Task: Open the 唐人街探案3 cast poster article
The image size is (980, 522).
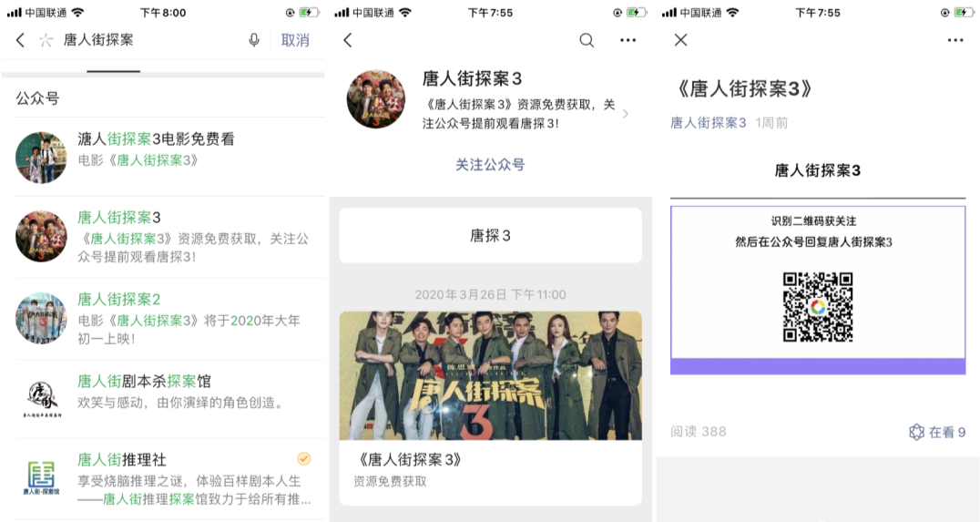Action: (x=491, y=407)
